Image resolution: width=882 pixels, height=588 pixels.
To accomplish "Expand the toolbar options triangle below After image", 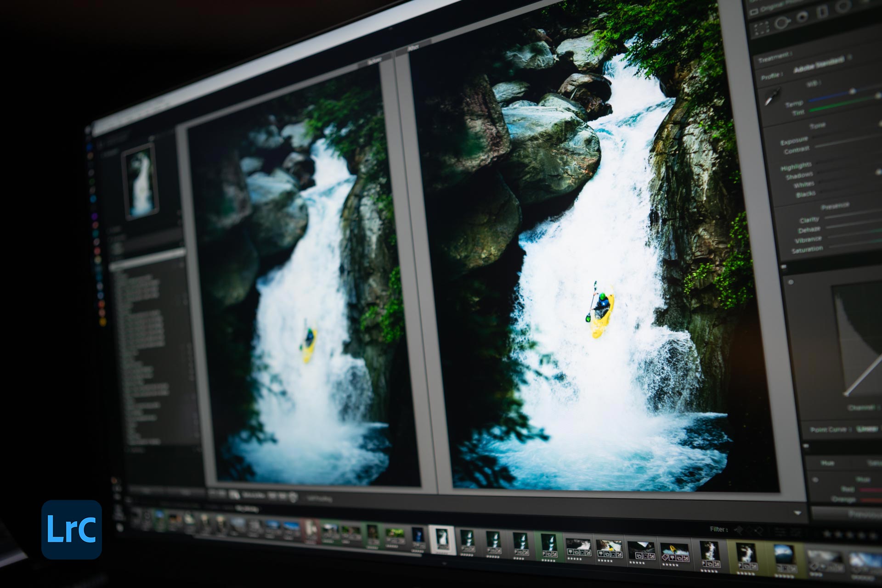I will (798, 513).
